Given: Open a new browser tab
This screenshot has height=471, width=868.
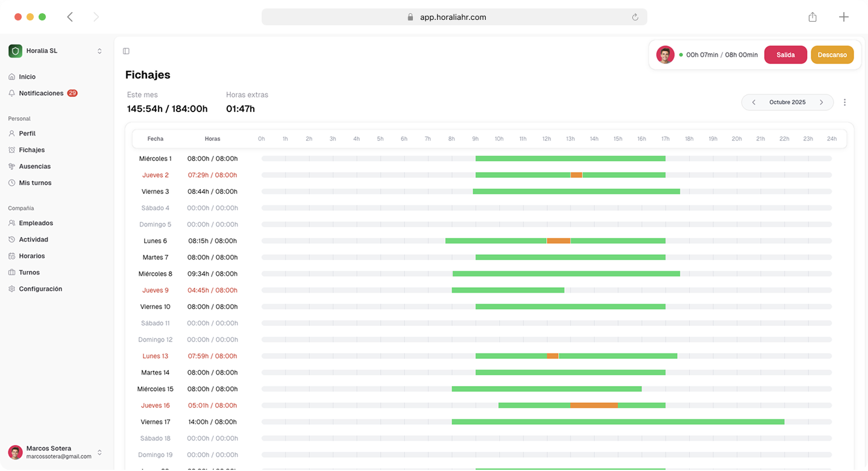Looking at the screenshot, I should tap(843, 17).
